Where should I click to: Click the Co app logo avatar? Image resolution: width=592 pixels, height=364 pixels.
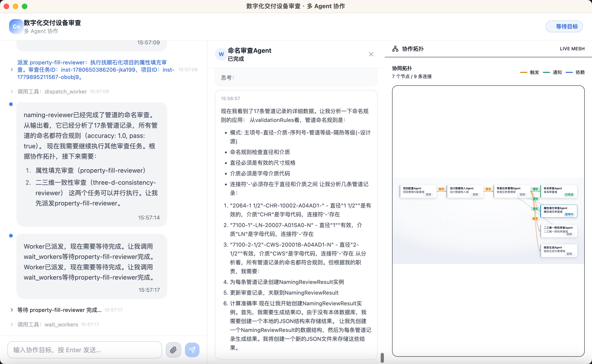coord(16,26)
